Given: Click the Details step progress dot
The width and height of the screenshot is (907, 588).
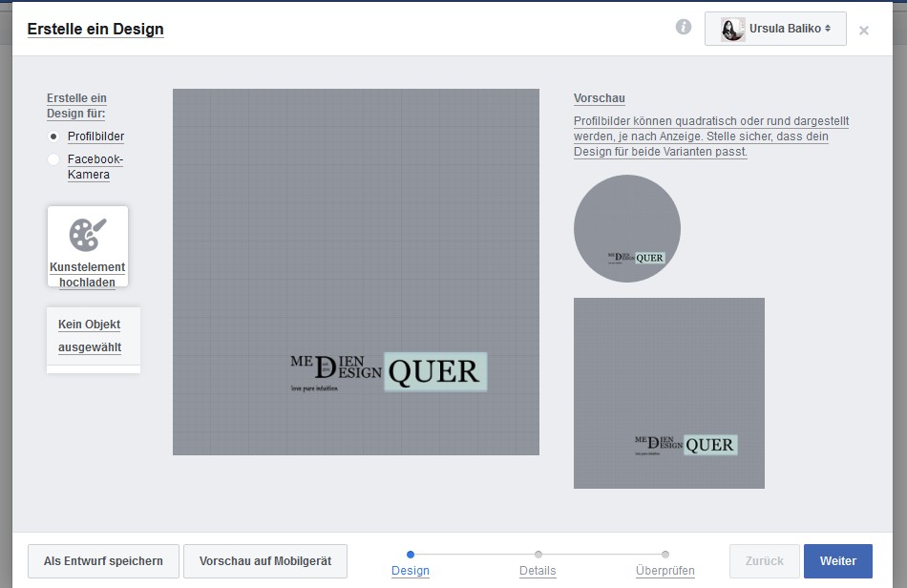Looking at the screenshot, I should pos(538,555).
